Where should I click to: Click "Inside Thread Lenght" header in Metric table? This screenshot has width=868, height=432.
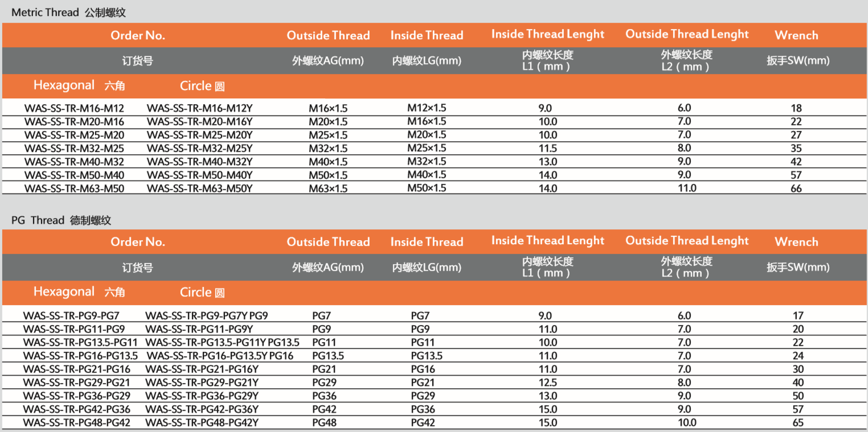[548, 34]
